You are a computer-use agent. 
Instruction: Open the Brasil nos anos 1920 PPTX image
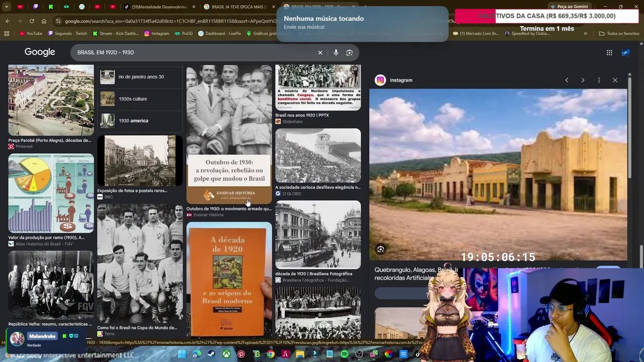[318, 88]
